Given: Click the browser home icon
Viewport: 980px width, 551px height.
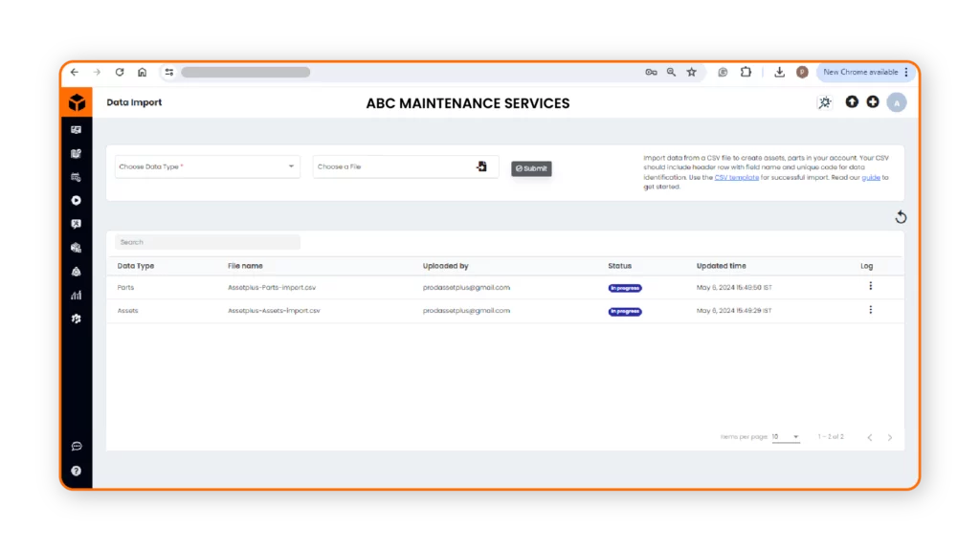Looking at the screenshot, I should (143, 72).
